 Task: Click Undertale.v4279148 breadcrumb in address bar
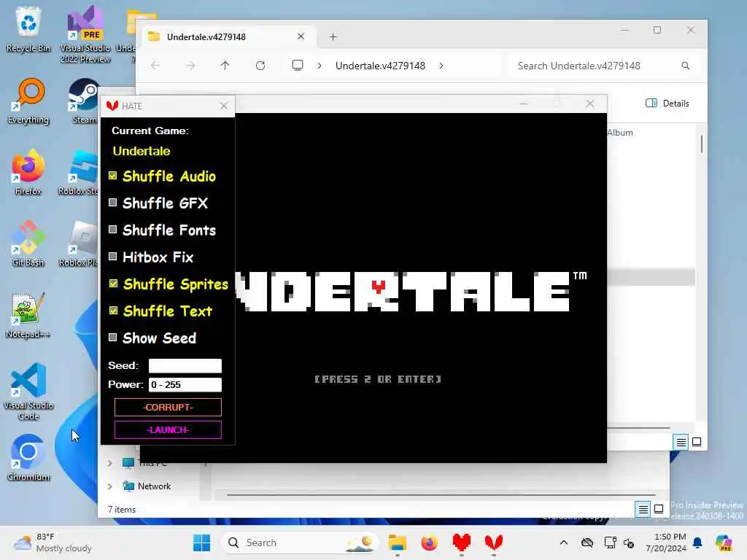pyautogui.click(x=380, y=66)
